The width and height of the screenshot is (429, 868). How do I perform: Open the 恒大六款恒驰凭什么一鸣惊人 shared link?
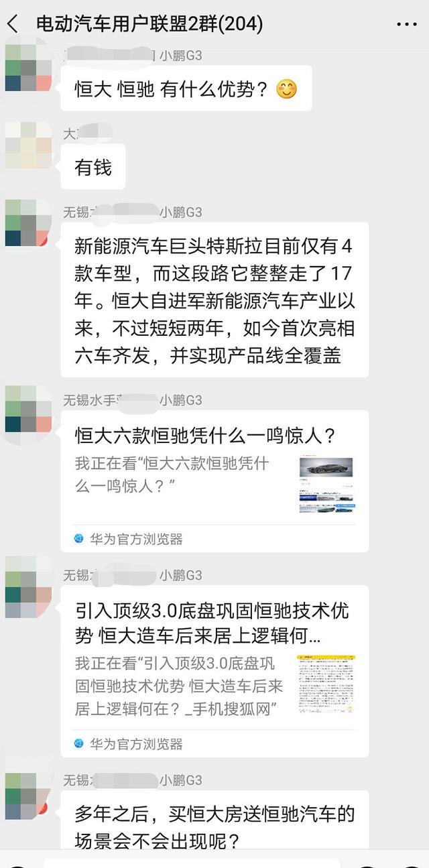(214, 481)
